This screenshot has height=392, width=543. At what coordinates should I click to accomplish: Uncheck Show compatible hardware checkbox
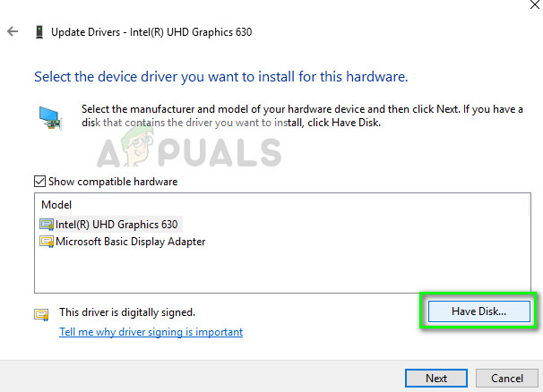click(x=39, y=182)
